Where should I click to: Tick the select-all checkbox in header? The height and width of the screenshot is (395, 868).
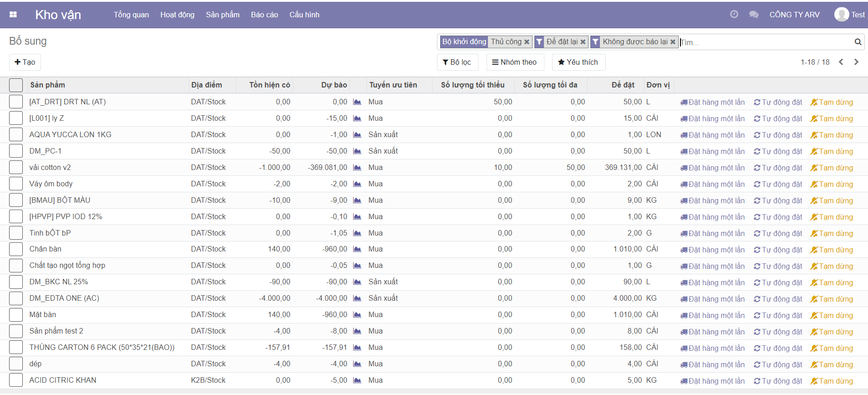(16, 85)
